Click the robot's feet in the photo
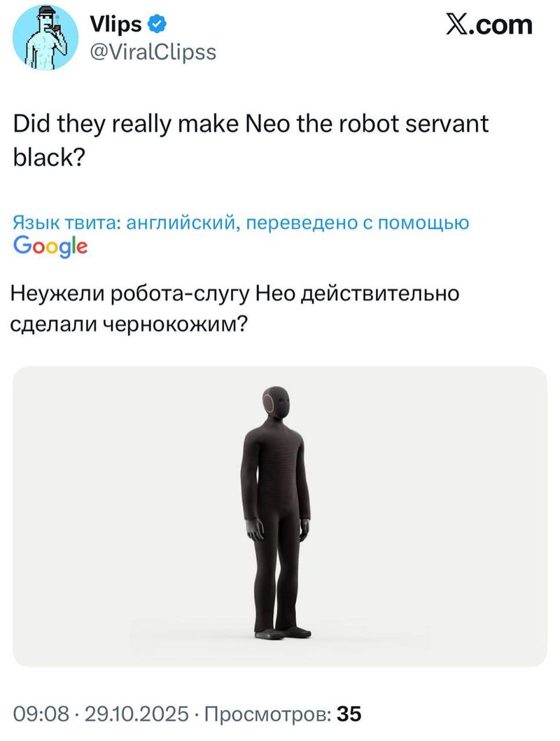The image size is (560, 741). pos(282,632)
